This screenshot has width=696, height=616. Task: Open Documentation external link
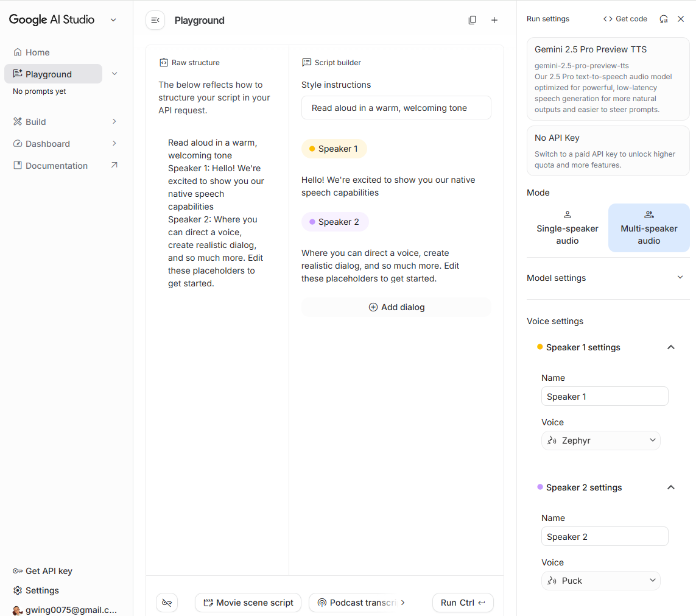(x=114, y=165)
